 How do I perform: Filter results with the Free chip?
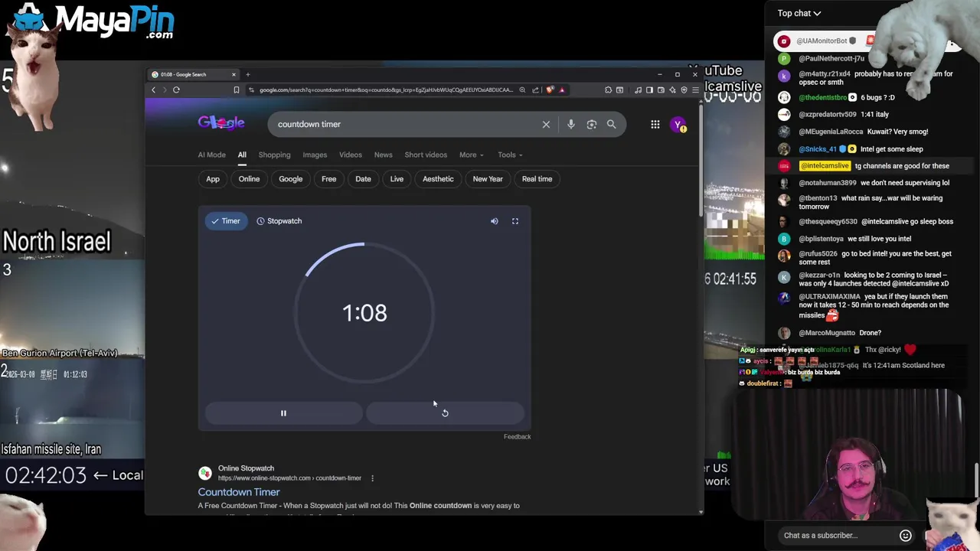coord(328,179)
